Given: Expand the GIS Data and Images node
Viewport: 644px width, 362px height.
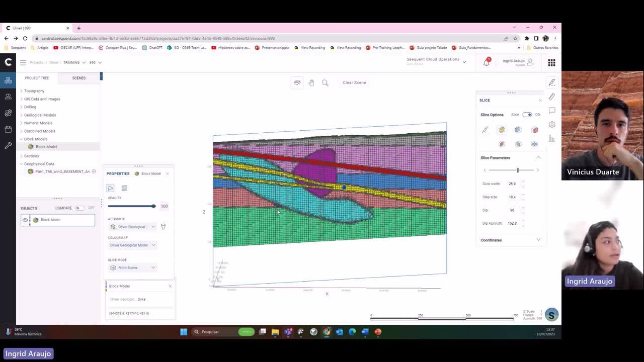Looking at the screenshot, I should point(21,99).
